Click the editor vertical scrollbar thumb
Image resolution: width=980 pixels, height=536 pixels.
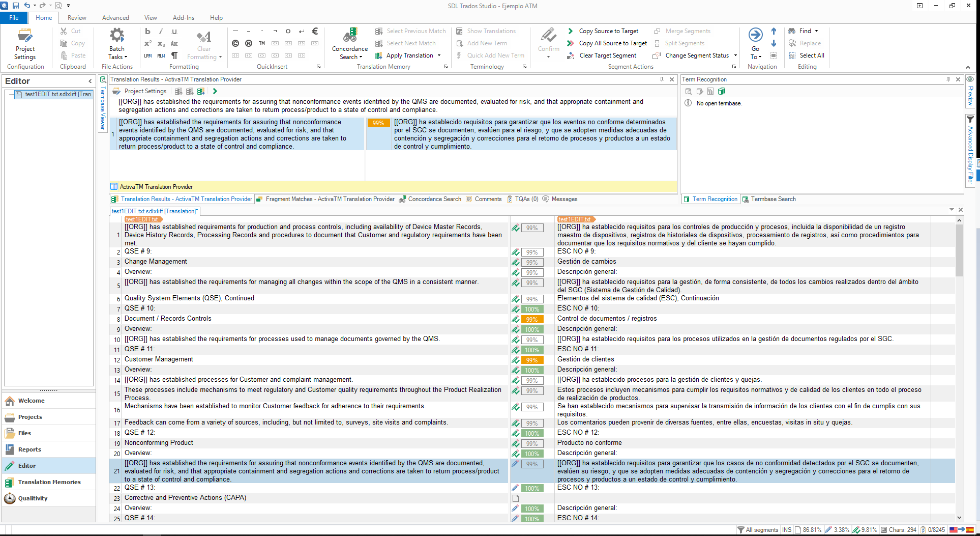click(959, 250)
